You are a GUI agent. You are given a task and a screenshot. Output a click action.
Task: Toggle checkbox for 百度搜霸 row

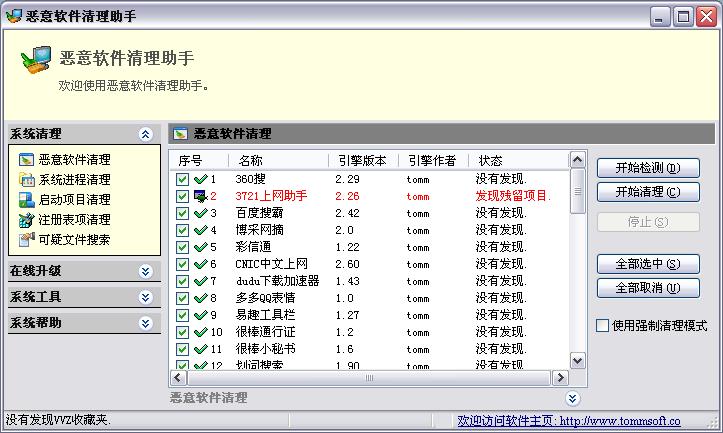[x=182, y=213]
